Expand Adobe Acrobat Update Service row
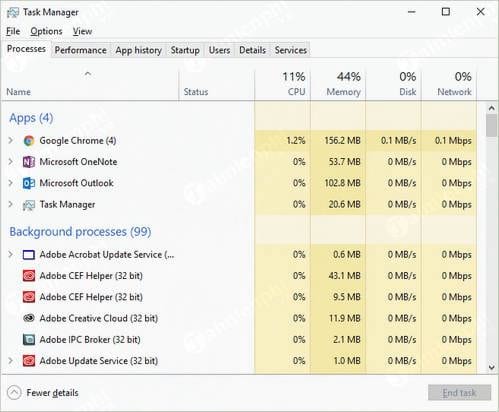Viewport: 499px width, 412px height. pos(11,255)
